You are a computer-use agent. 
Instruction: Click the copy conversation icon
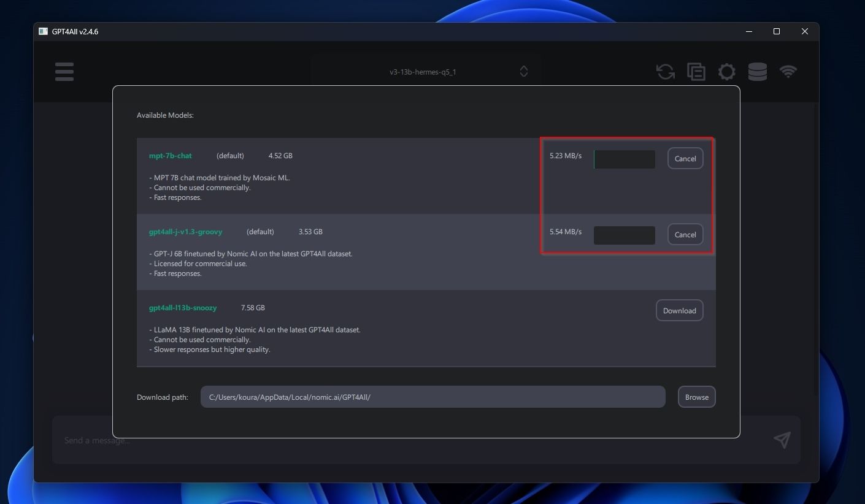point(696,72)
